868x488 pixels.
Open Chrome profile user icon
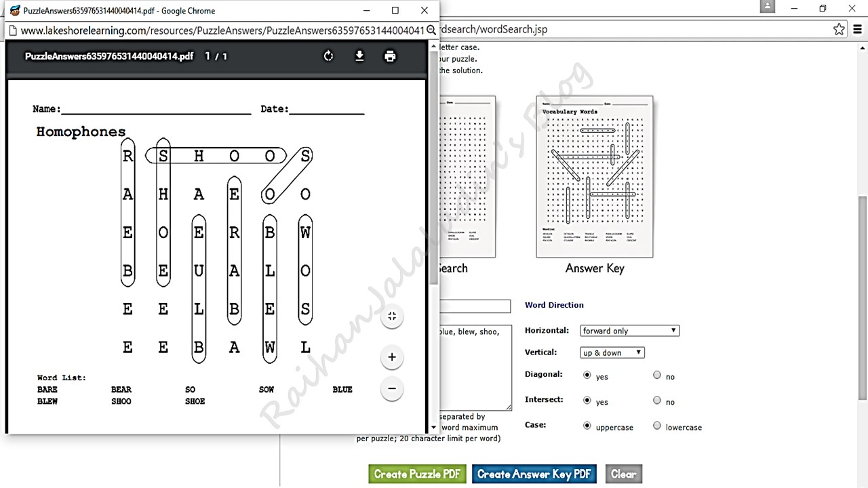click(767, 6)
